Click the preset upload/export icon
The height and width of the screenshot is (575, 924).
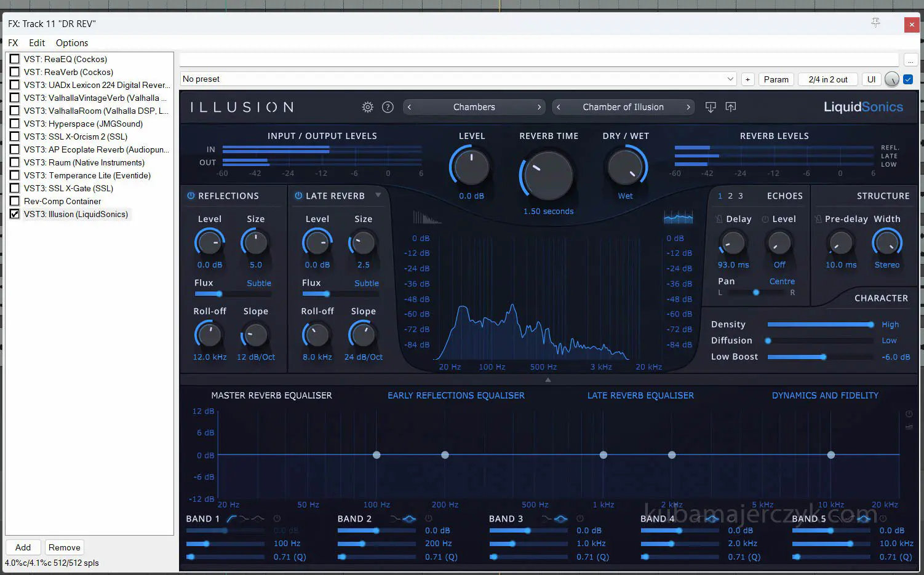click(731, 107)
